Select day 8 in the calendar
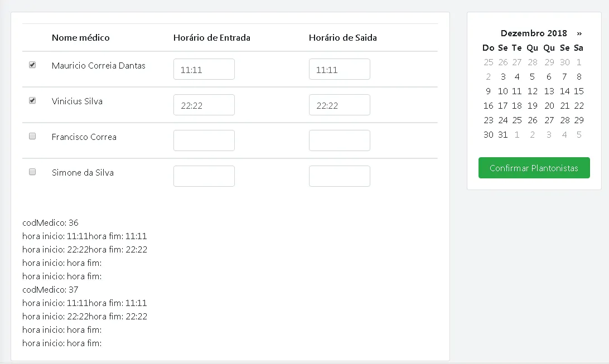The image size is (609, 364). click(x=579, y=77)
